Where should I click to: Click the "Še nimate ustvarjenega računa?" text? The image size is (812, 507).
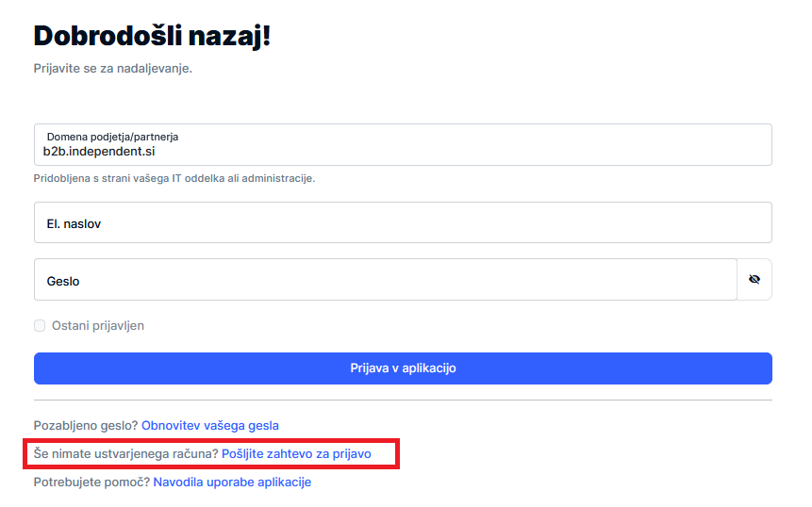point(125,453)
